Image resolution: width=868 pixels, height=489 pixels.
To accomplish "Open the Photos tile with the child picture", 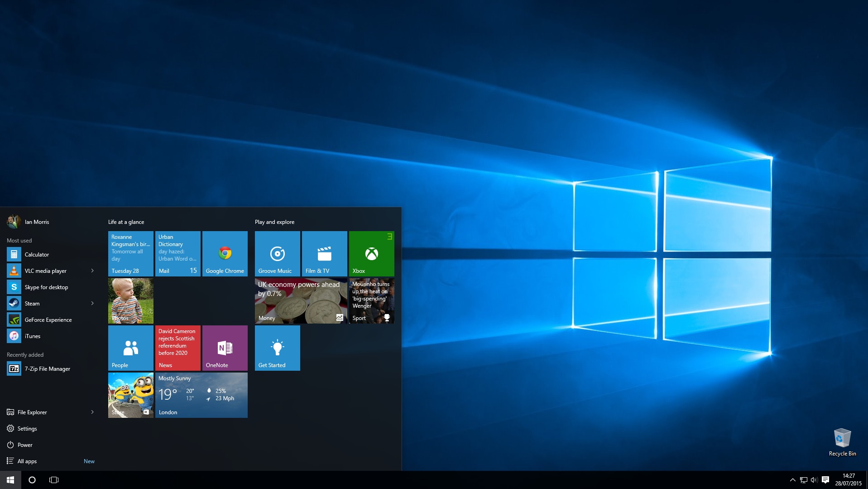I will [130, 301].
